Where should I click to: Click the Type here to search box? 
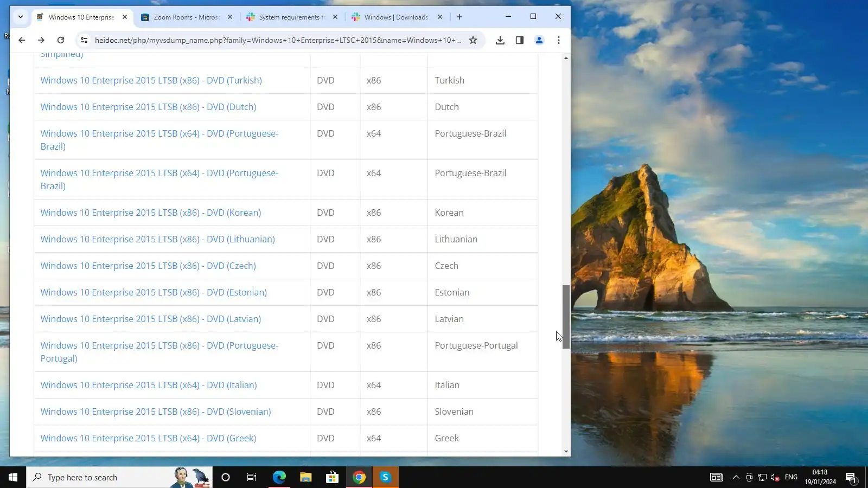[119, 477]
